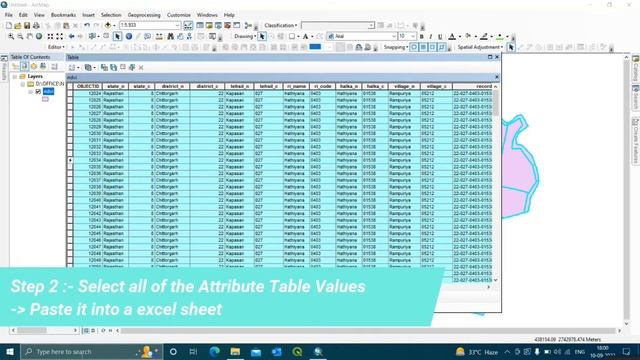The image size is (640, 360).
Task: Toggle Italic text formatting
Action: [x=431, y=37]
